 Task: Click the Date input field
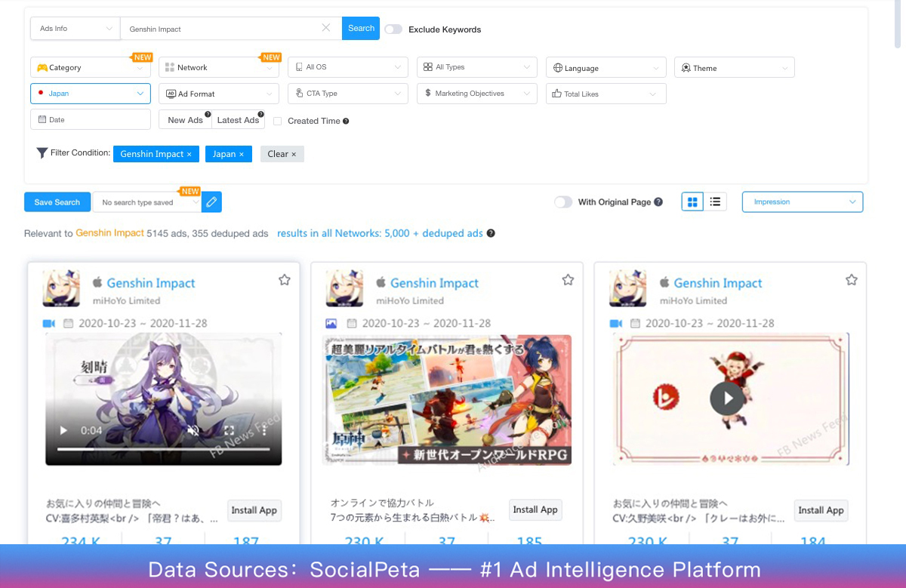(x=91, y=119)
